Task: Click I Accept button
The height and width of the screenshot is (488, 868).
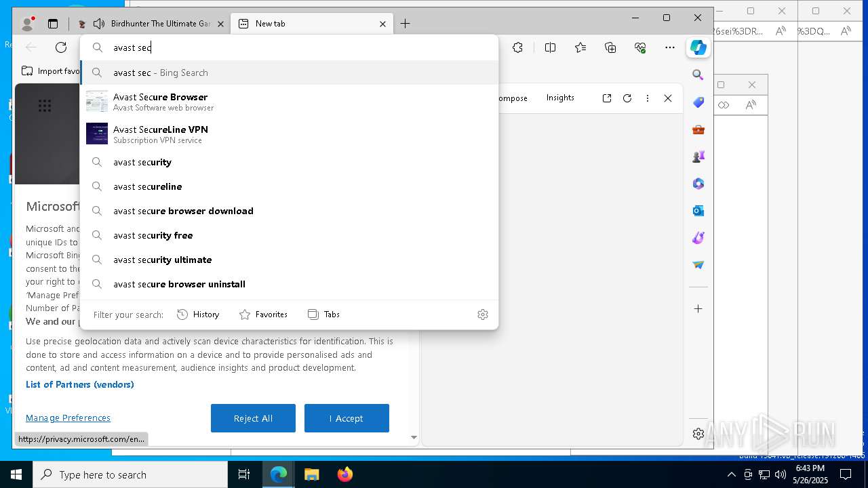Action: click(347, 418)
